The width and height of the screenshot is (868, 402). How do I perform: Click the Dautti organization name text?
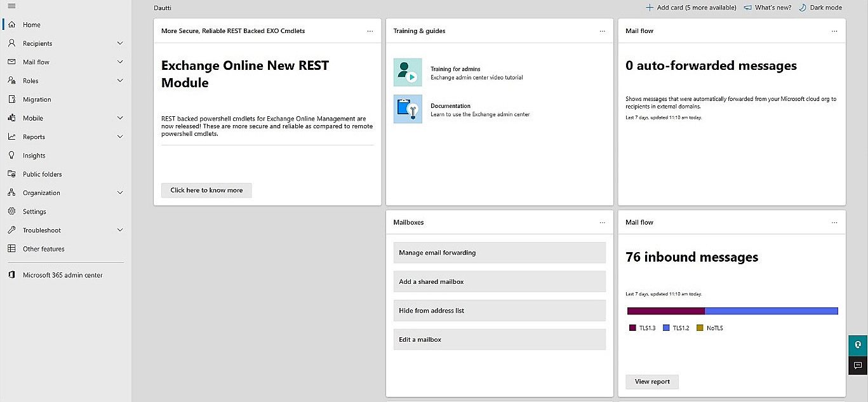[163, 8]
